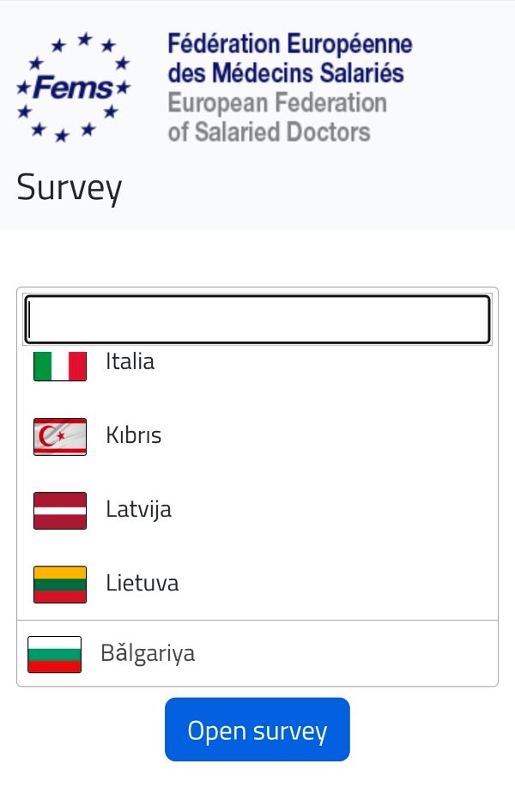Click the Bulgarian flag in selected field
This screenshot has height=812, width=515.
(54, 654)
